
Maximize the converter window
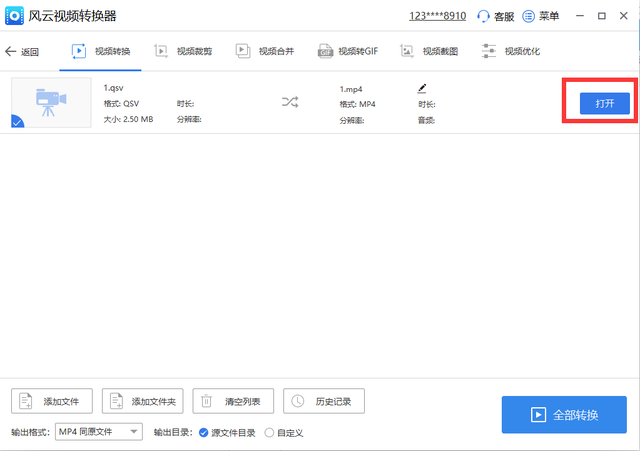click(602, 16)
